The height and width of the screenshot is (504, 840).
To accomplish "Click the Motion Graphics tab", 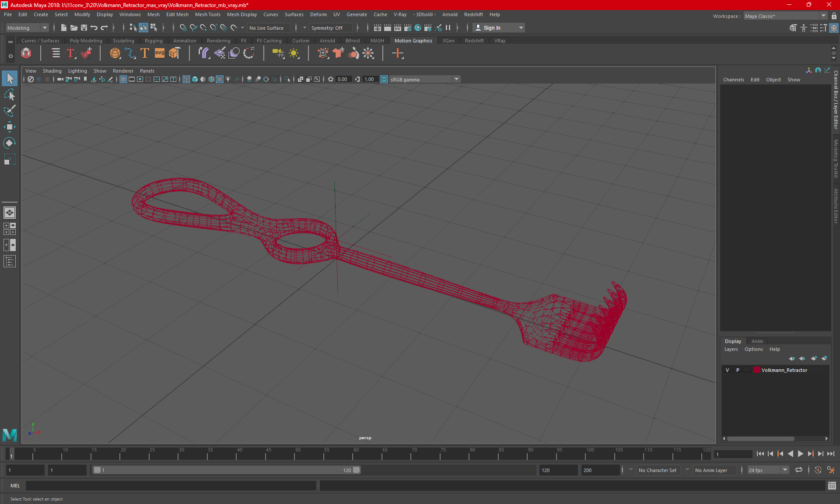I will point(413,41).
